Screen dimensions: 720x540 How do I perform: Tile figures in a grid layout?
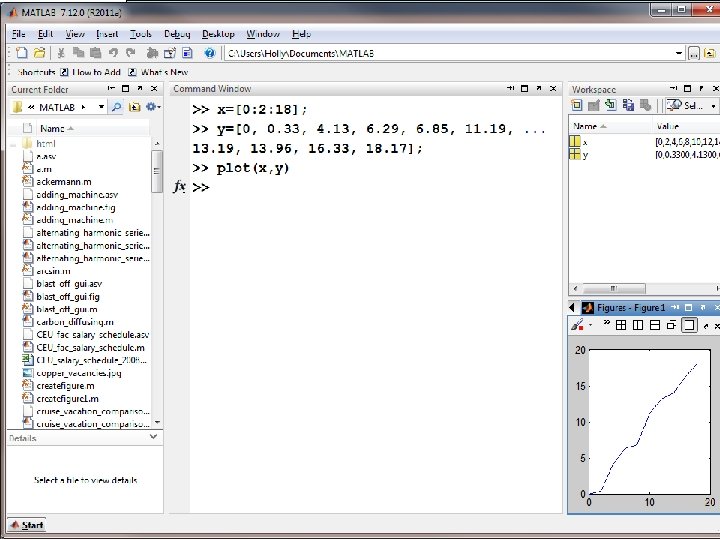[621, 325]
